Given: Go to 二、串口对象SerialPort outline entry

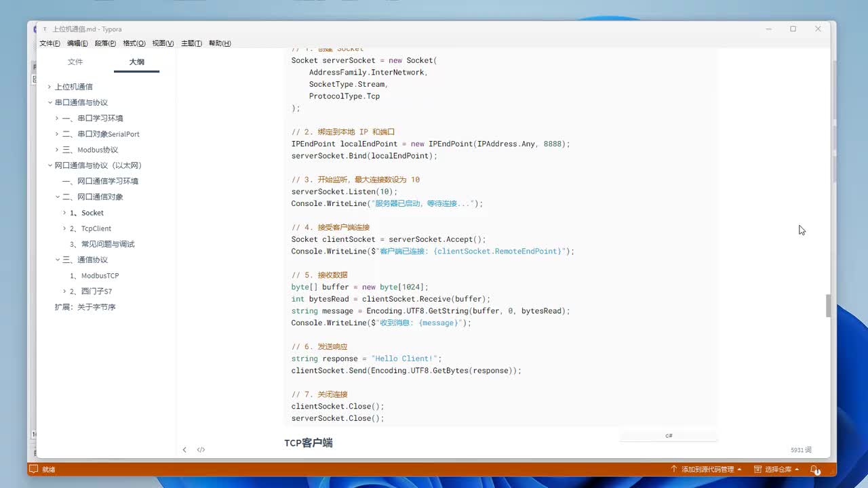Looking at the screenshot, I should [x=101, y=134].
